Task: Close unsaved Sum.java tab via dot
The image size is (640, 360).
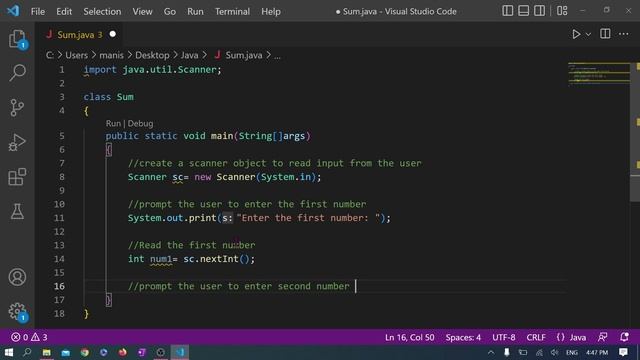Action: (113, 34)
